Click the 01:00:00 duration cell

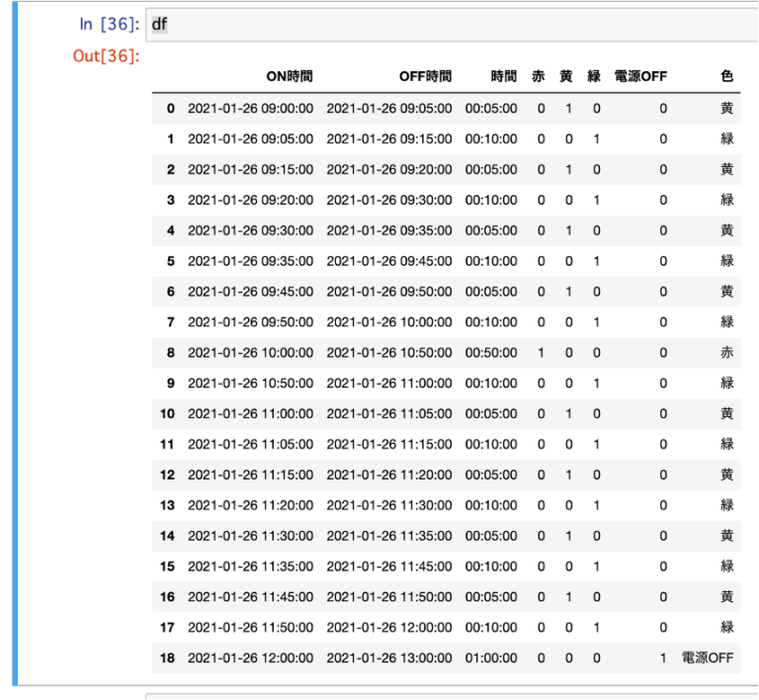pos(491,657)
